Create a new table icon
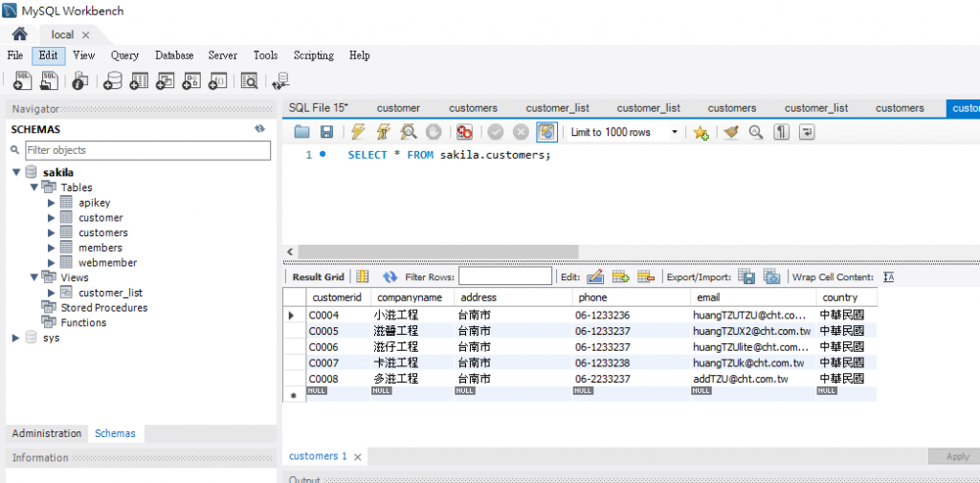Image resolution: width=980 pixels, height=483 pixels. tap(139, 80)
